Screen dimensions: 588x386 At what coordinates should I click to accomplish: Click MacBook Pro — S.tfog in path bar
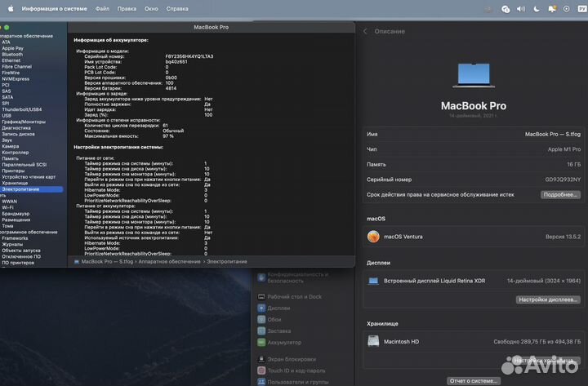point(107,262)
